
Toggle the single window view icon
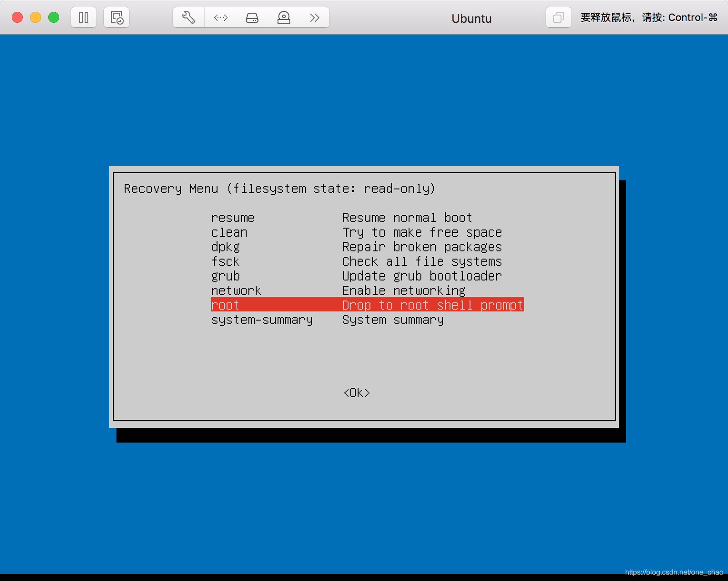(x=559, y=18)
